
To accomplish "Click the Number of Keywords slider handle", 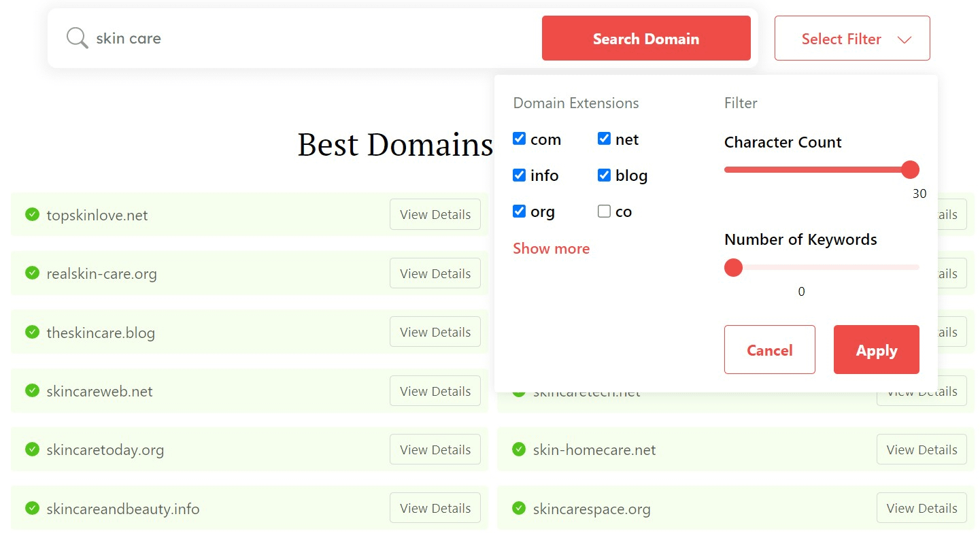I will [733, 267].
